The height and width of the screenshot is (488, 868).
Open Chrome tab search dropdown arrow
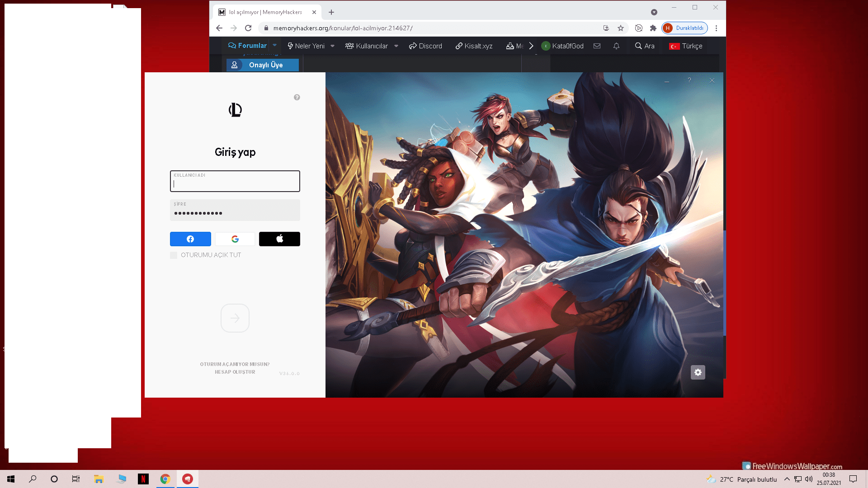point(654,12)
